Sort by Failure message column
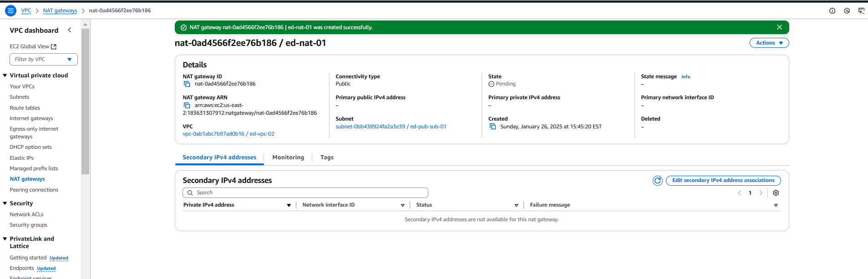The image size is (868, 279). [x=776, y=205]
